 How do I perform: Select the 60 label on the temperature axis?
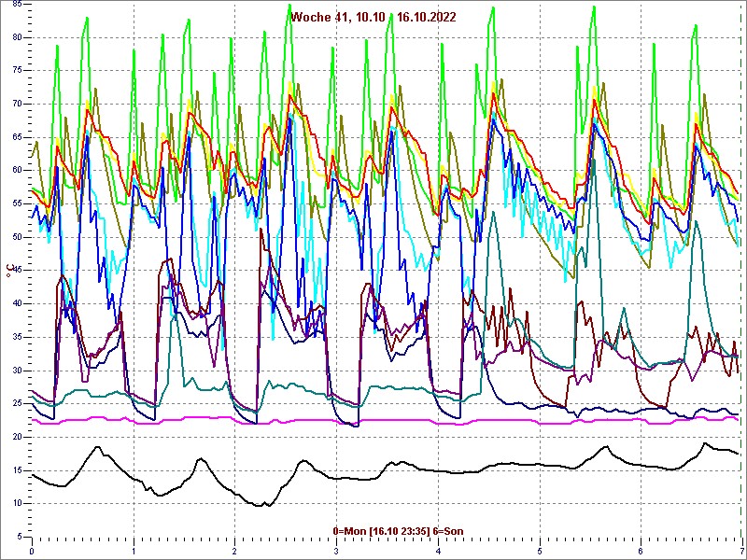click(16, 171)
